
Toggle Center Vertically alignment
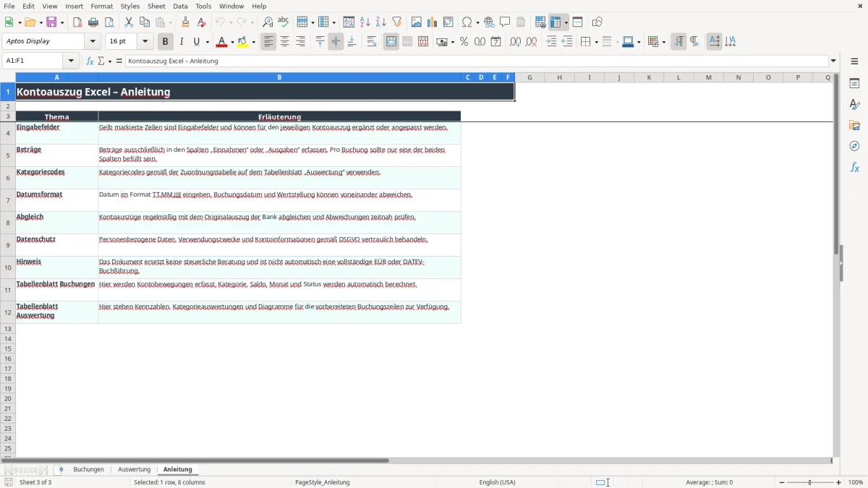336,42
